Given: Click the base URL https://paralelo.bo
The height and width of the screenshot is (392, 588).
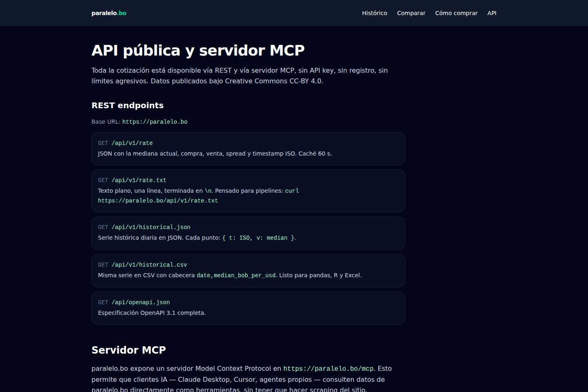Looking at the screenshot, I should 155,122.
